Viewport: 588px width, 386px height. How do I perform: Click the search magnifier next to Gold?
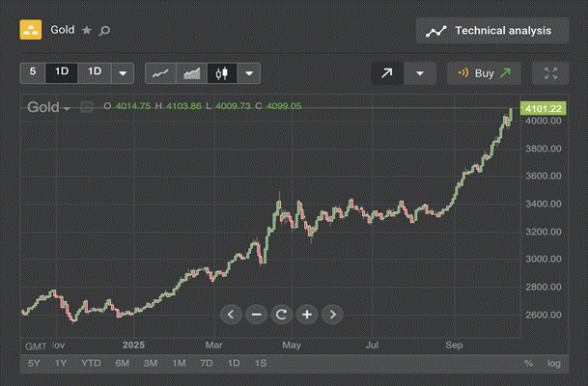tap(104, 31)
